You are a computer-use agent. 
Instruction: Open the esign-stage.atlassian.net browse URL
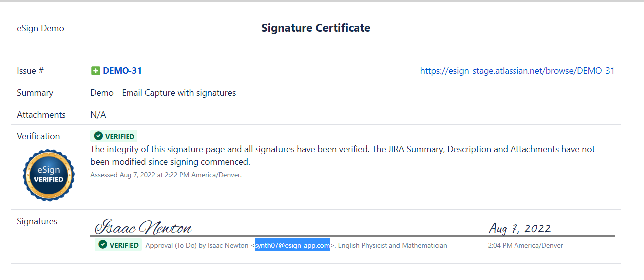coord(517,71)
